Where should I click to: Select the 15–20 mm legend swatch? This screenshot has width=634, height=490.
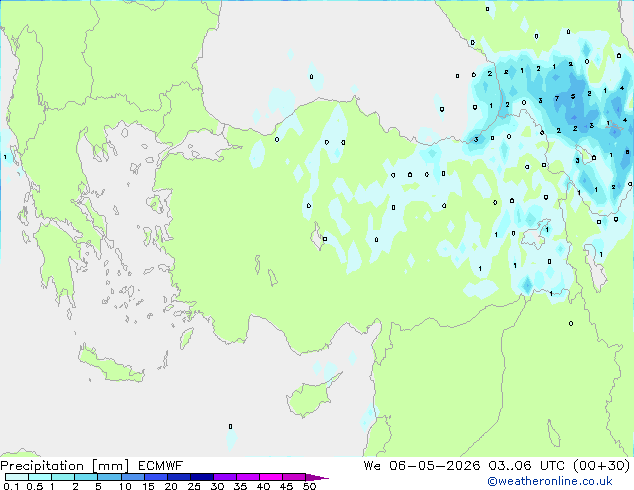tap(156, 477)
